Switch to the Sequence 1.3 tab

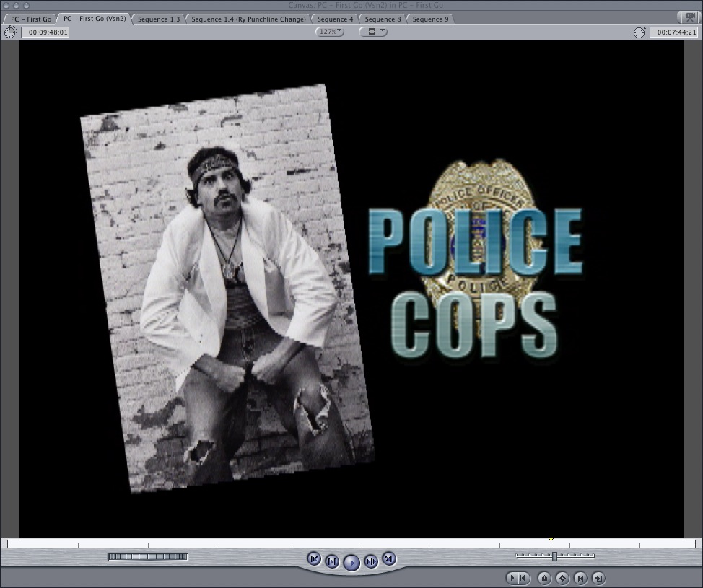159,19
